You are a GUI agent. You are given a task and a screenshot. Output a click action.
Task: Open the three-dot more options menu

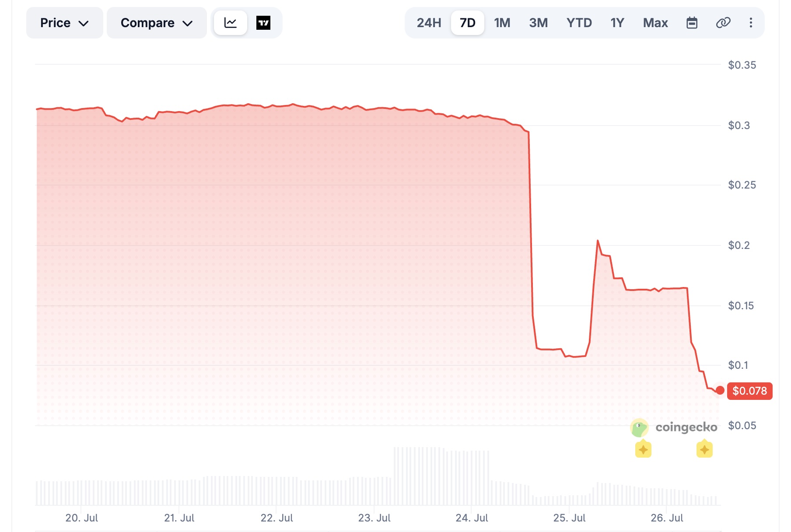pos(751,23)
